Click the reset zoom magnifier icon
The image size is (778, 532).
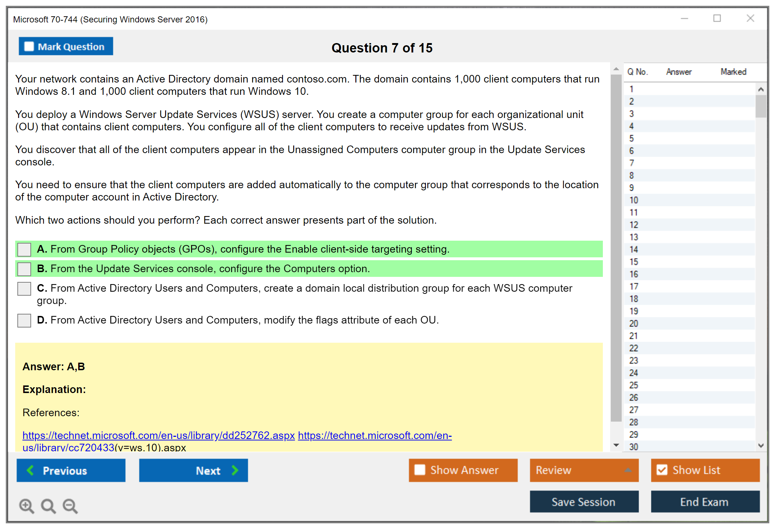point(48,506)
